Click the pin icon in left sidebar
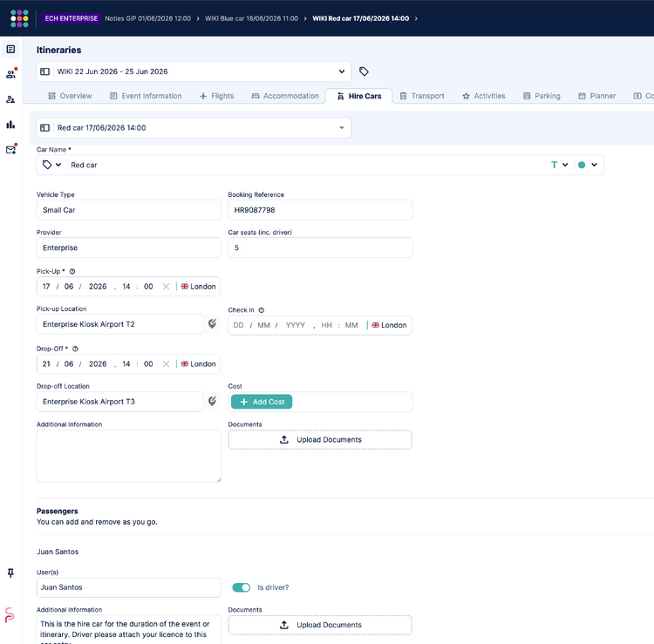 coord(10,573)
